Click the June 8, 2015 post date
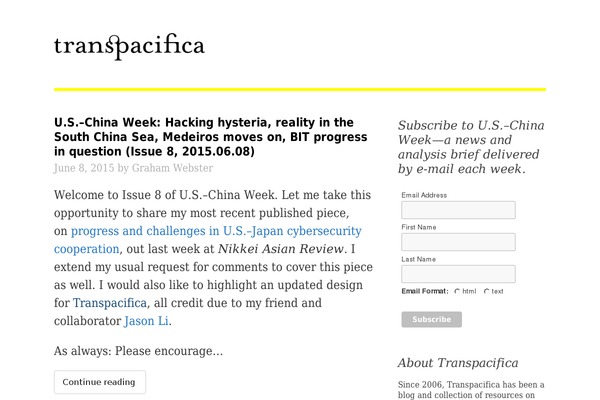Screen dimensions: 600x400 click(84, 168)
